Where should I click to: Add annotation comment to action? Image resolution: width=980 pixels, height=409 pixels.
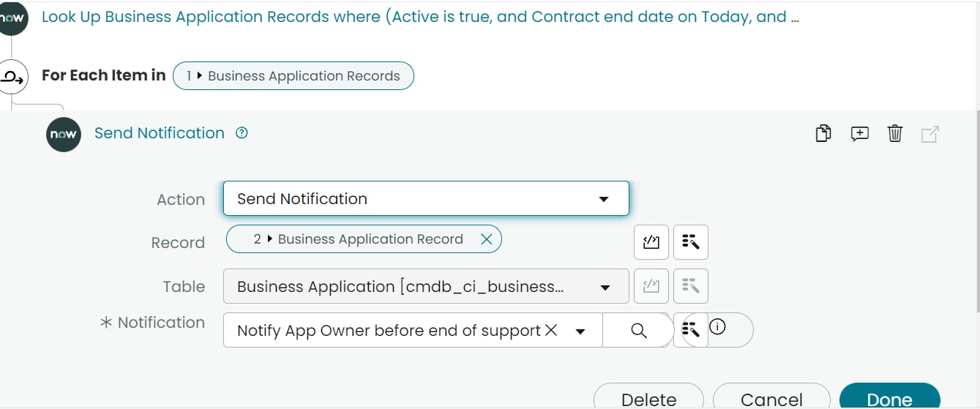[x=859, y=134]
